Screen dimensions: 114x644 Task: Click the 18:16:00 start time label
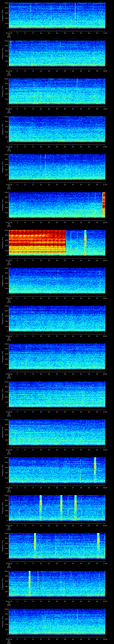[x=9, y=33]
